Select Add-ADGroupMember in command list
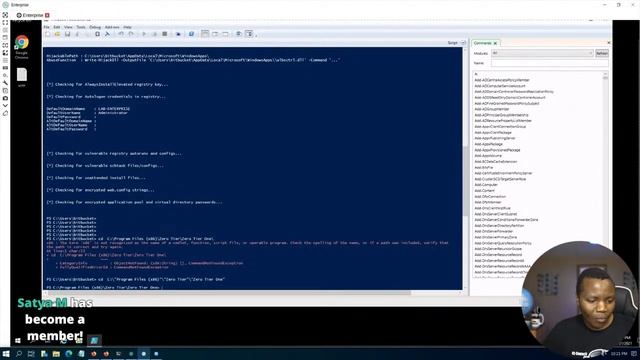The width and height of the screenshot is (640, 360). pyautogui.click(x=492, y=109)
